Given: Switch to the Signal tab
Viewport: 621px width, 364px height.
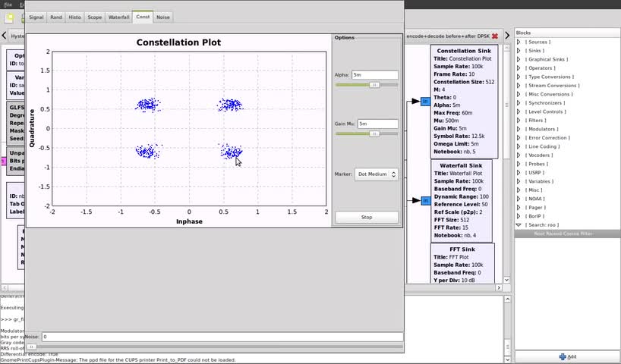Looking at the screenshot, I should tap(36, 17).
